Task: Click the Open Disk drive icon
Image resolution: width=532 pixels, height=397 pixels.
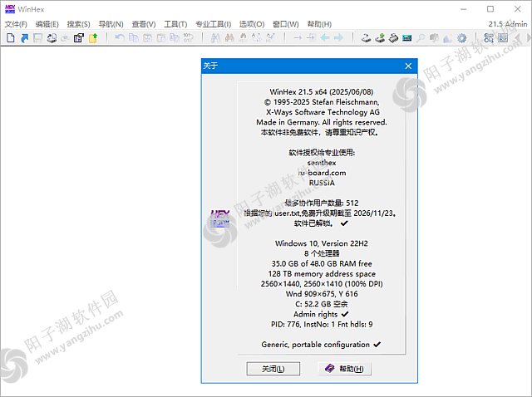Action: pos(366,37)
